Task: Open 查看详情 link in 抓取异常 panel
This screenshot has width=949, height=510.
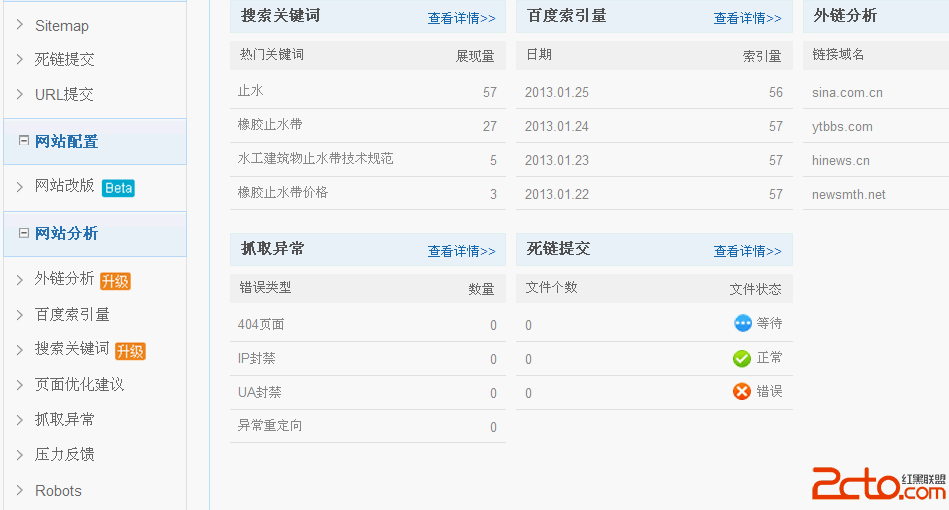Action: point(461,251)
